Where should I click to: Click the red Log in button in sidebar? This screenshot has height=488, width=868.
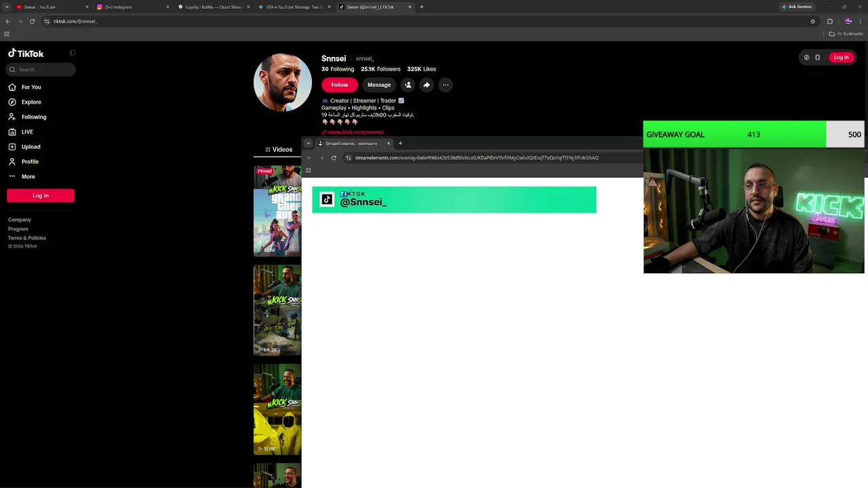pos(41,195)
